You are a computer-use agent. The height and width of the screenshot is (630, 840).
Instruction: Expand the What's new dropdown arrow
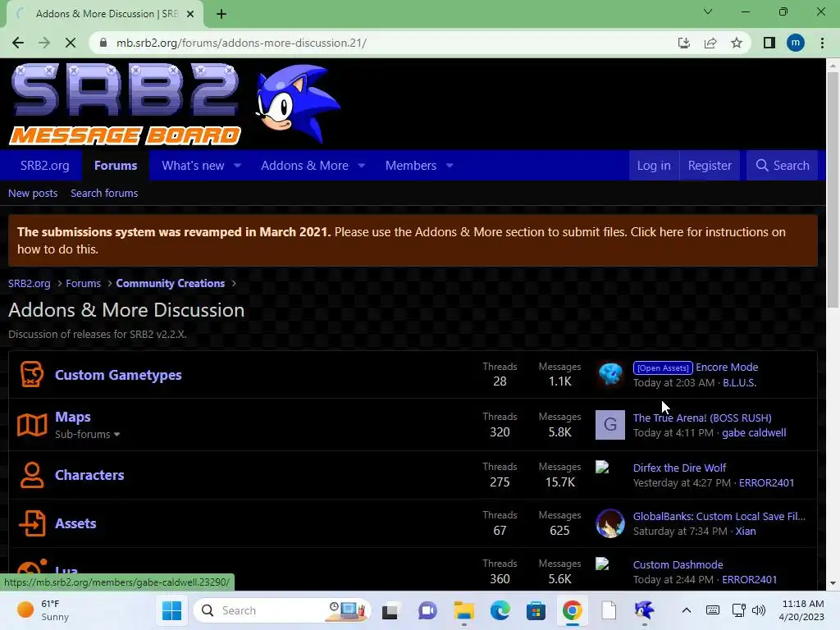237,166
